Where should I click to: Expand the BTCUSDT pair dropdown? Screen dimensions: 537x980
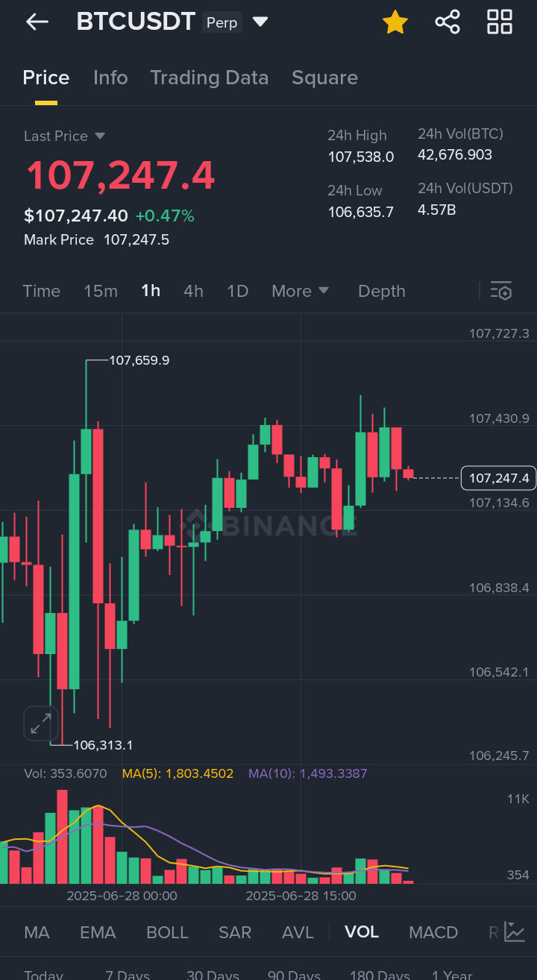click(260, 22)
